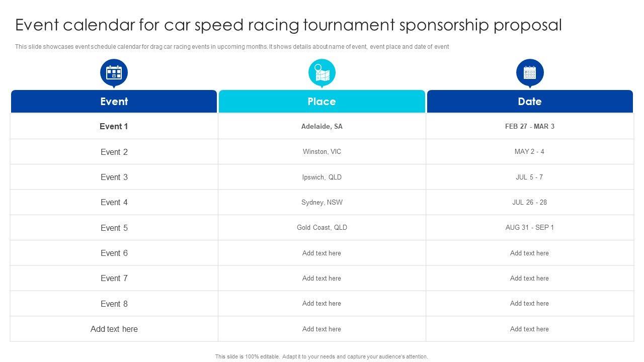Screen dimensions: 644x362
Task: Select the Event column header
Action: (114, 102)
